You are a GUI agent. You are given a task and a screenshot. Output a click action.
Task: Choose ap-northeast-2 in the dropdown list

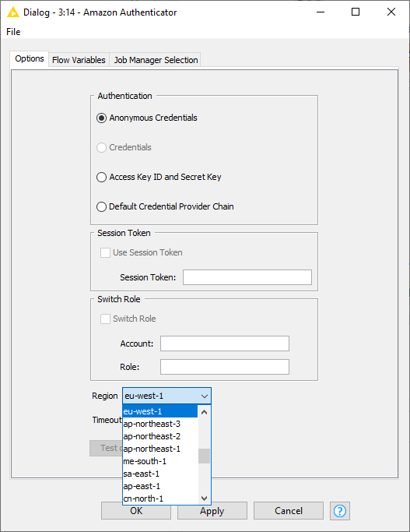pos(160,436)
